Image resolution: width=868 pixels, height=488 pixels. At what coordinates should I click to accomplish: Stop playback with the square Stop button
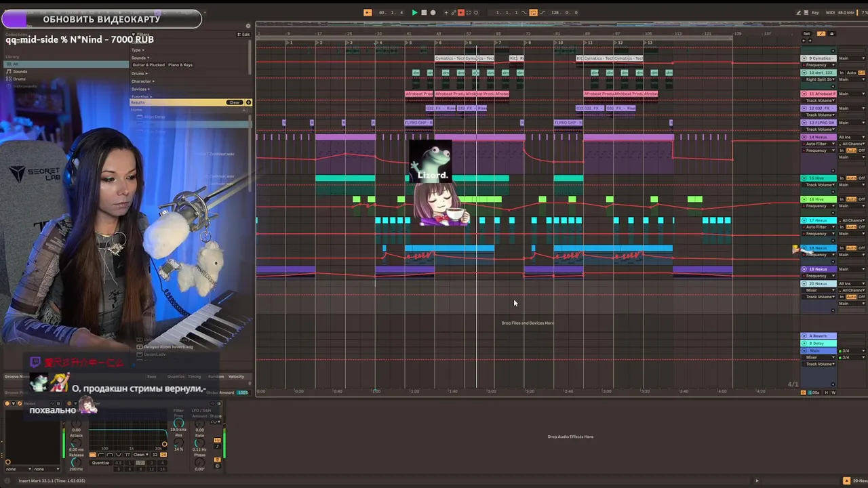click(x=424, y=12)
